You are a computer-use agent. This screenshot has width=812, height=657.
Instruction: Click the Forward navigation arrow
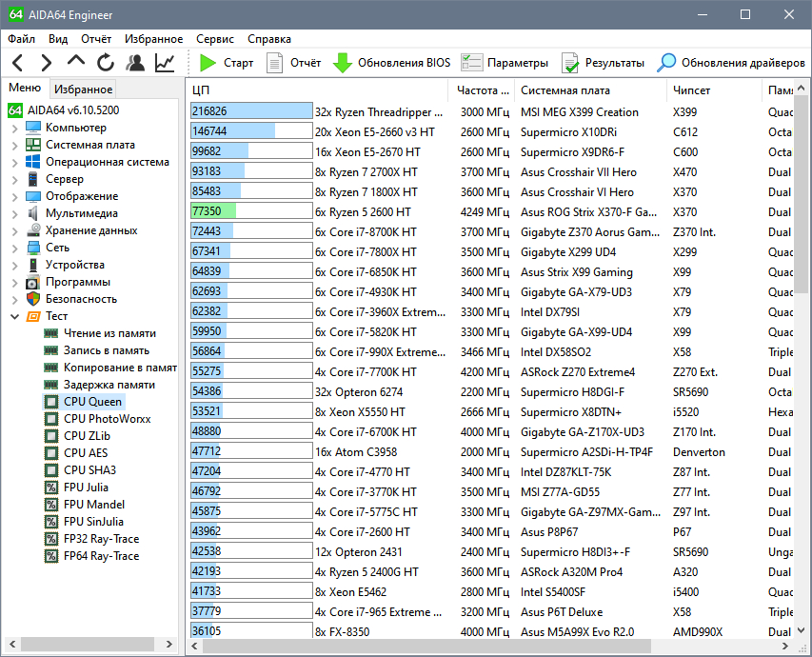pos(47,63)
